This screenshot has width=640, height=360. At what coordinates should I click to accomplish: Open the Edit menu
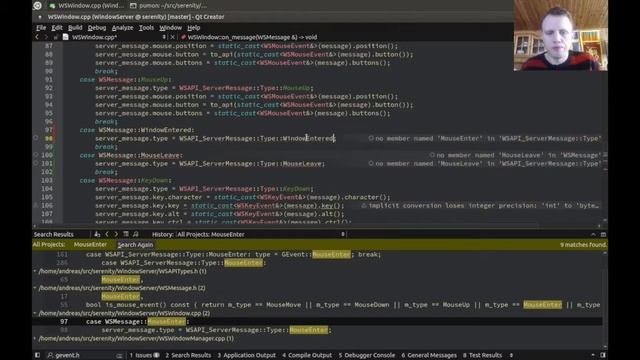(x=57, y=28)
